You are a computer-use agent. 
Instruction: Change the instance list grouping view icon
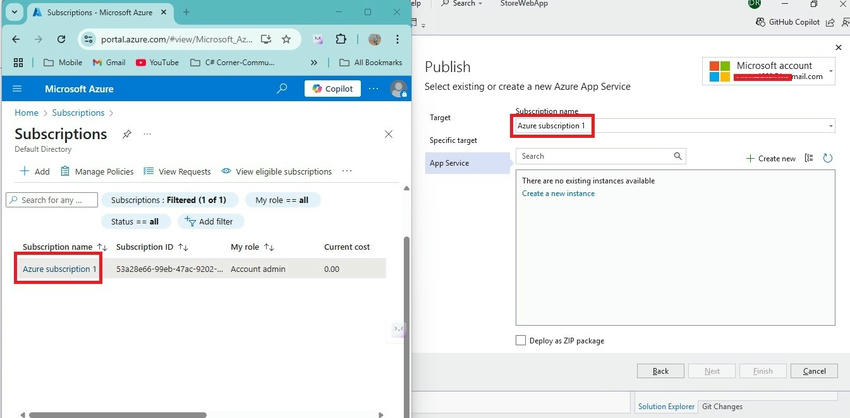[809, 158]
